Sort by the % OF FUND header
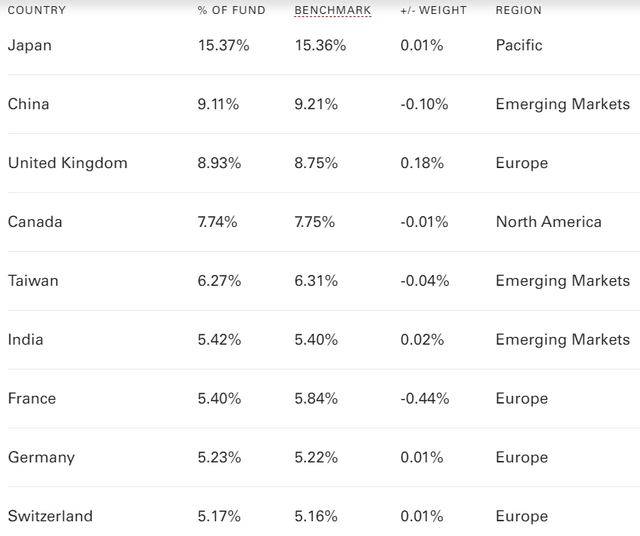 [231, 10]
